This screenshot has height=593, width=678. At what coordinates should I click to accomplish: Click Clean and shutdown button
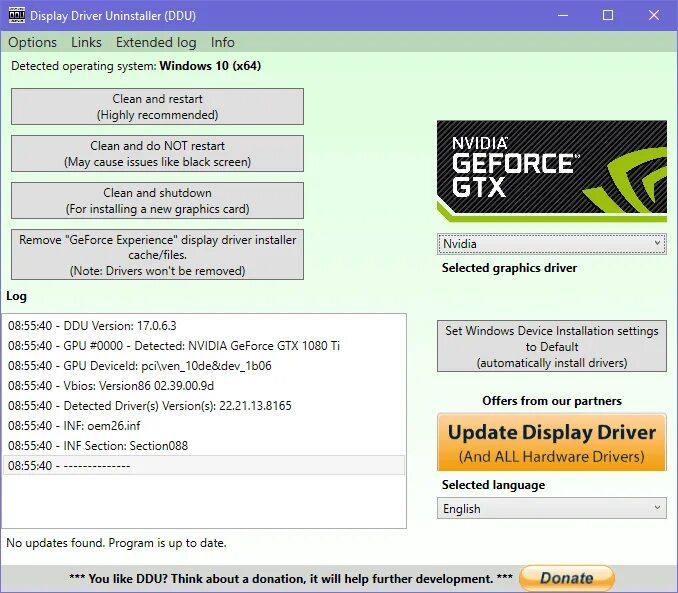[x=157, y=201]
